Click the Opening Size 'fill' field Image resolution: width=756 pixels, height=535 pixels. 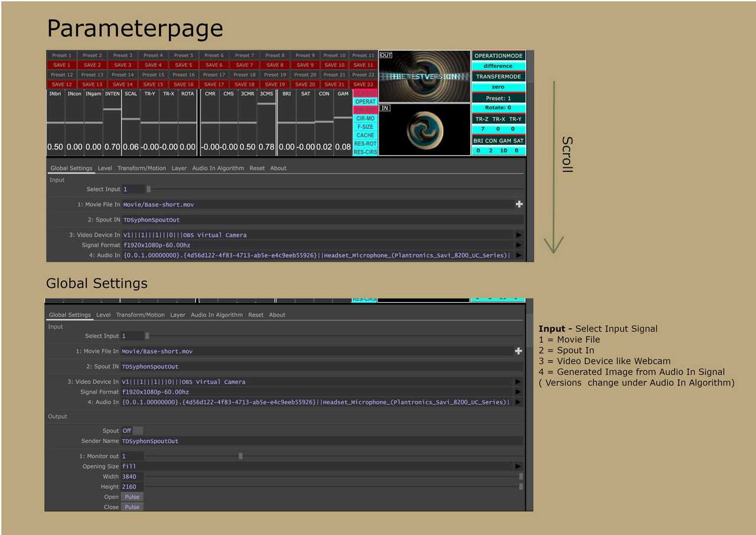(317, 466)
